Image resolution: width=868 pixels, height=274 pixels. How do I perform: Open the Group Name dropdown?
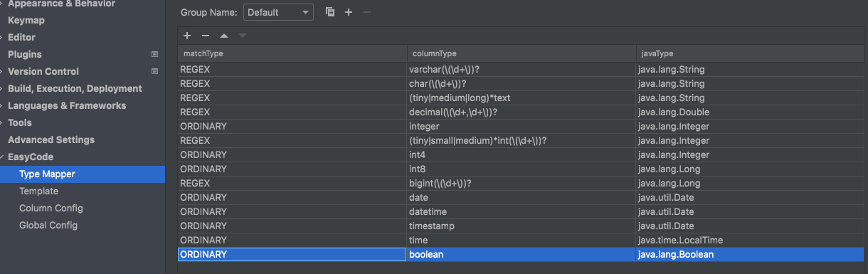[x=278, y=12]
